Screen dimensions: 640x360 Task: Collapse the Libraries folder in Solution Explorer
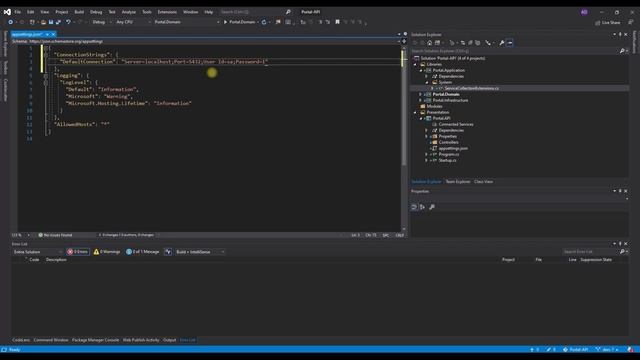pyautogui.click(x=415, y=64)
